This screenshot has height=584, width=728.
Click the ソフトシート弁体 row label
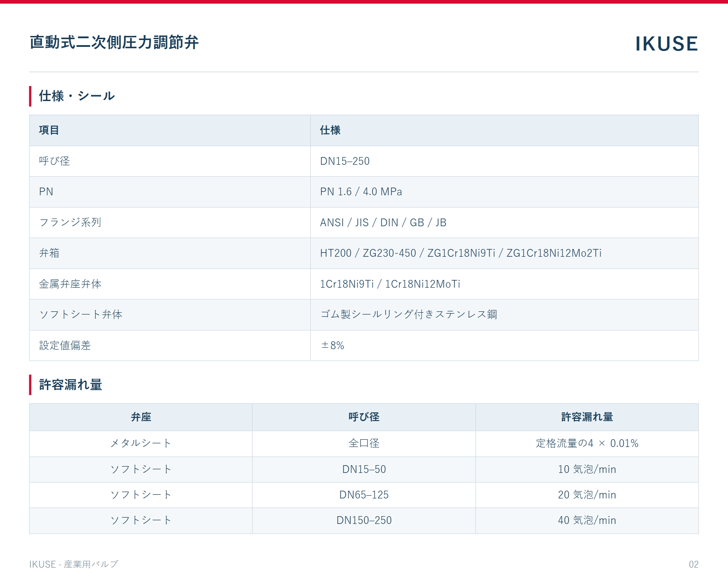coord(81,315)
